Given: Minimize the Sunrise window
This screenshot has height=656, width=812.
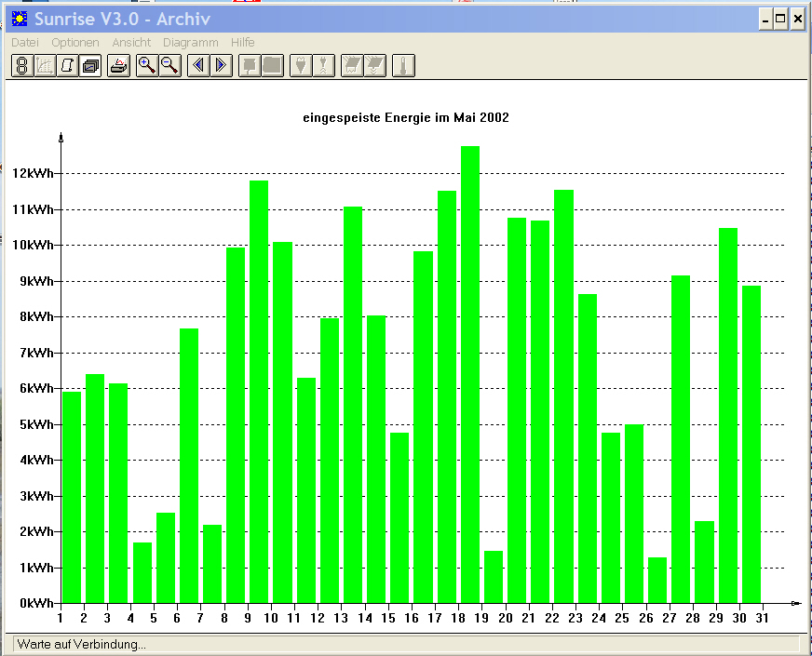Looking at the screenshot, I should [x=766, y=20].
